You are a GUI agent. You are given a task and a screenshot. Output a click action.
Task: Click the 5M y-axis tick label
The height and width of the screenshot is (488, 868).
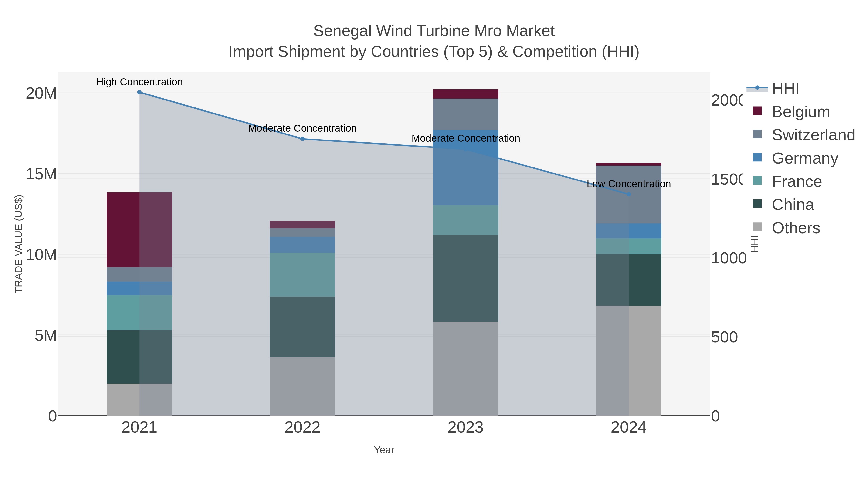(x=46, y=336)
